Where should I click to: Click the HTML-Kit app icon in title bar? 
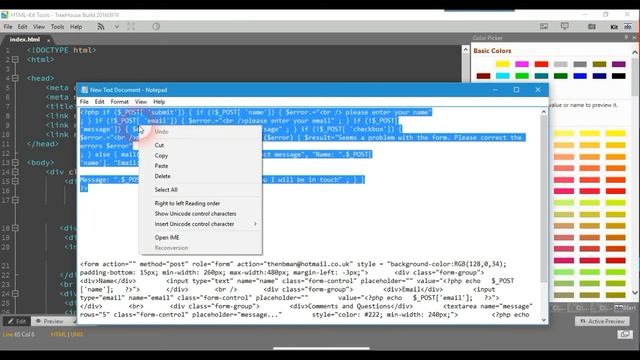[5, 15]
